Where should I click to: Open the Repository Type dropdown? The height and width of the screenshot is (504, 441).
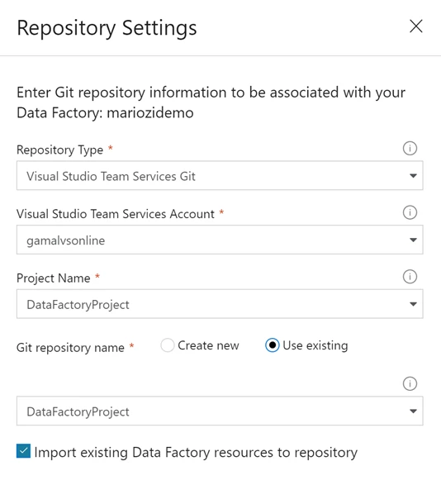coord(220,175)
